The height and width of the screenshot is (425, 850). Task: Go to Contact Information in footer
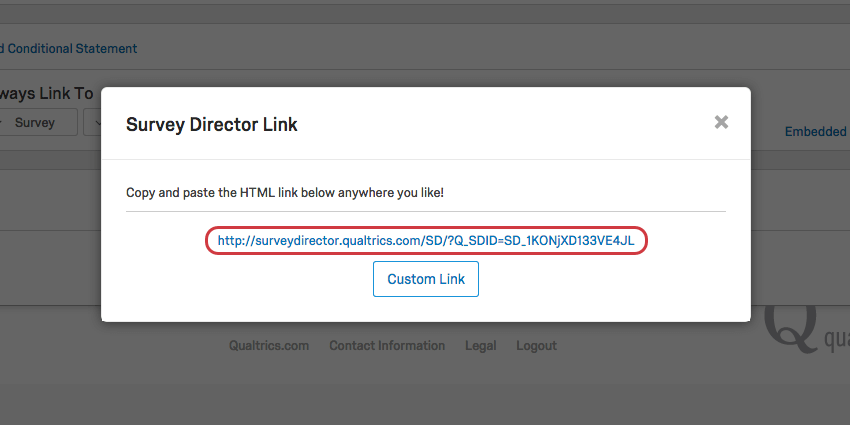coord(387,345)
